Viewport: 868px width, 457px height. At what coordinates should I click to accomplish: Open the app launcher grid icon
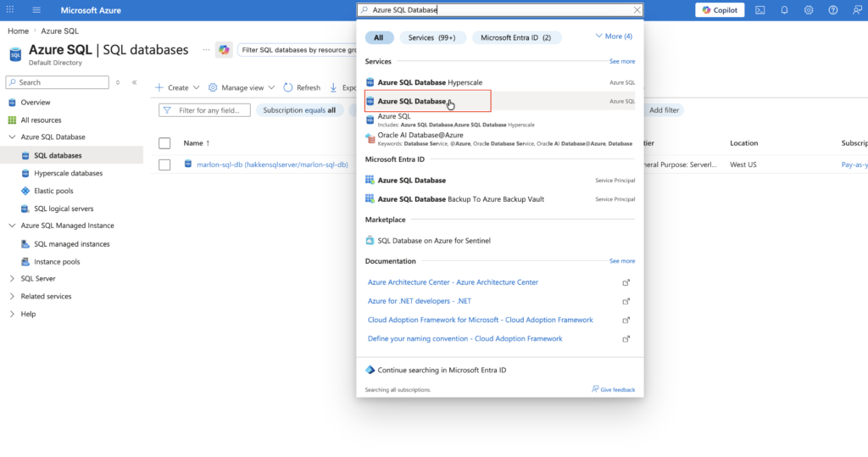(10, 10)
